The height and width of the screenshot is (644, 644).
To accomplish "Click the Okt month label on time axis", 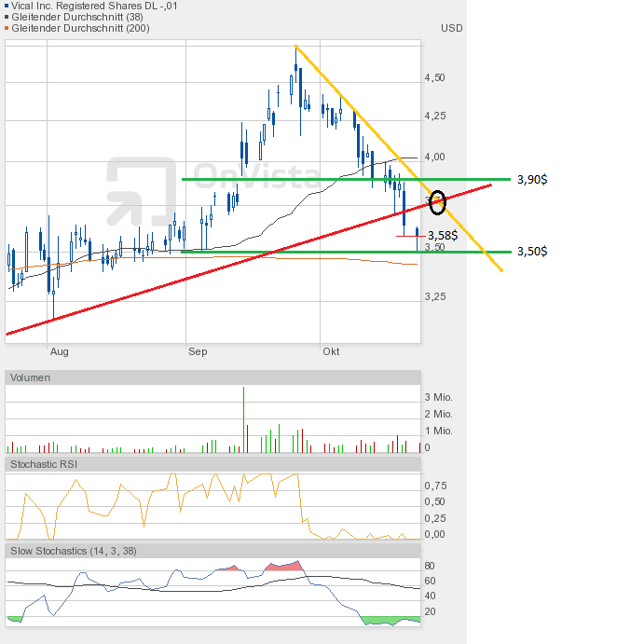I will (x=331, y=352).
